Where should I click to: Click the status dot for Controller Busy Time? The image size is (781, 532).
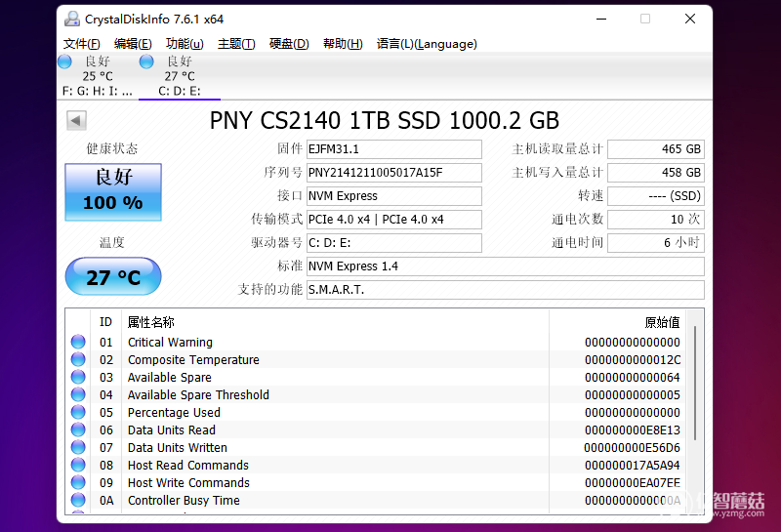click(x=78, y=500)
